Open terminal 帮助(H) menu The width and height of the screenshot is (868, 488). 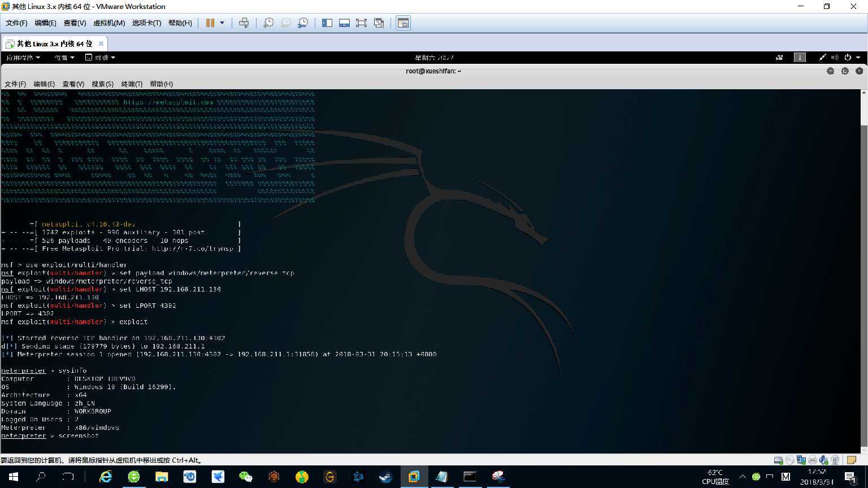[x=161, y=84]
